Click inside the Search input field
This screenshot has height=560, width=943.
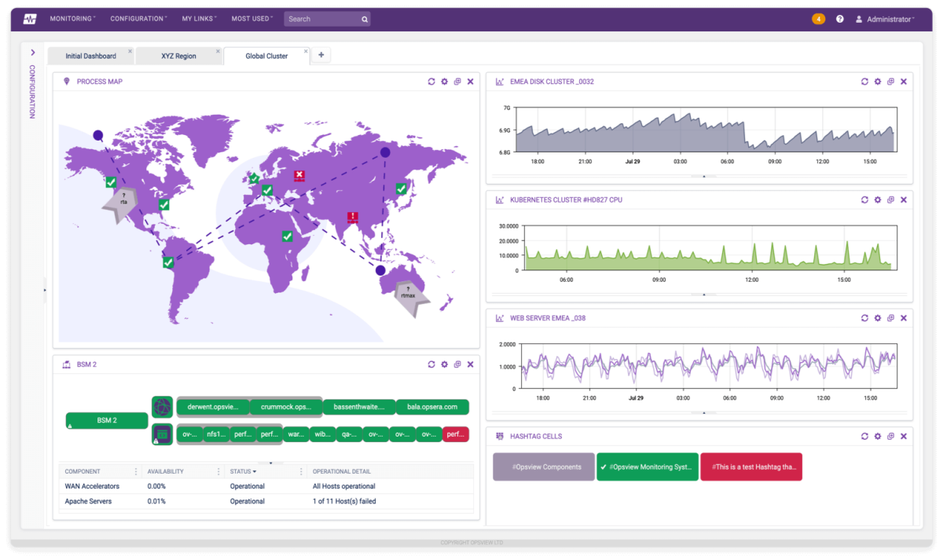click(x=322, y=18)
